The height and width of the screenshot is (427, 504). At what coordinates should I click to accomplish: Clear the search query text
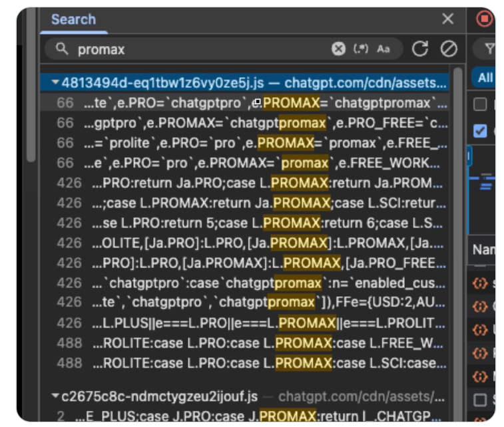[x=338, y=49]
